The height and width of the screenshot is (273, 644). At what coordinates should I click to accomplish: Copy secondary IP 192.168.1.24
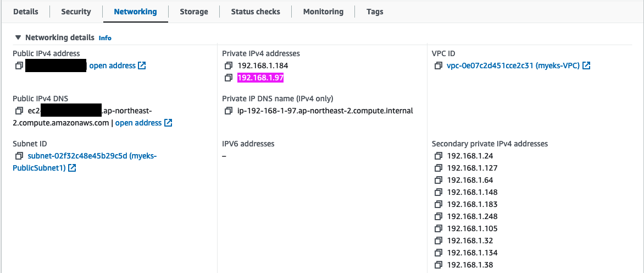tap(438, 156)
